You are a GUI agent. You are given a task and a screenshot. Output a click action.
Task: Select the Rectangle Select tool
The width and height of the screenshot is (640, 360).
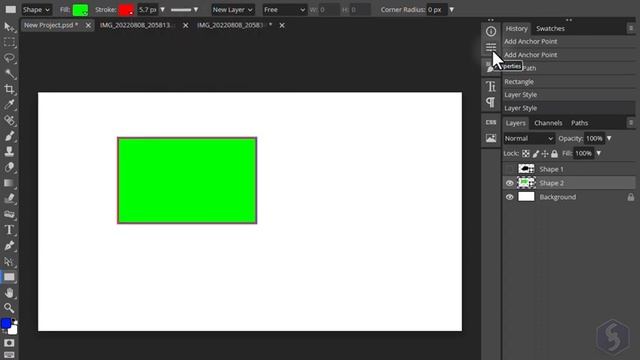coord(9,42)
